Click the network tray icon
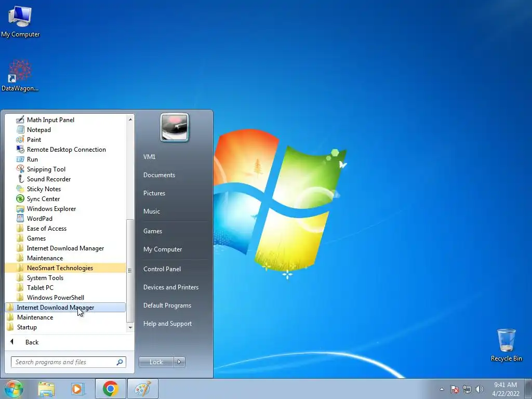The width and height of the screenshot is (532, 399). tap(467, 389)
